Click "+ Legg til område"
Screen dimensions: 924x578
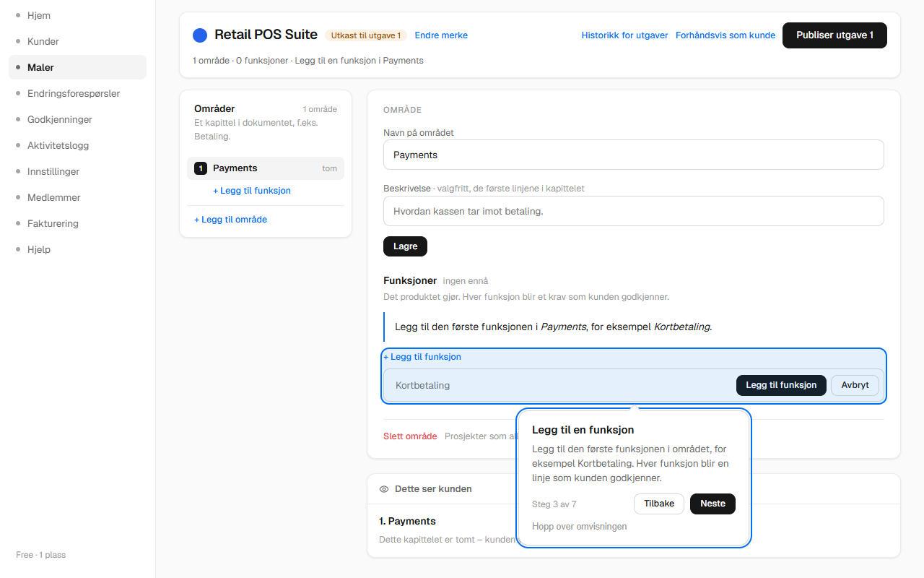click(x=231, y=220)
